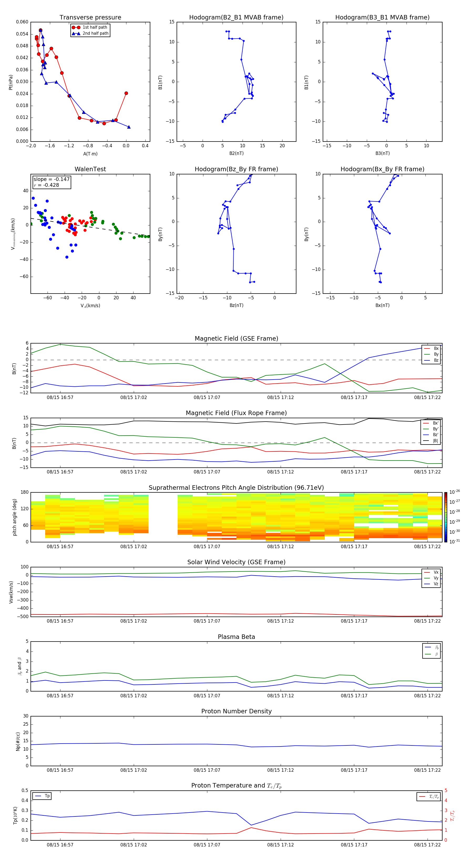Viewport: 473px width, 868px height.
Task: Click the 'Bz' legend entry in GSE magnetic field
Action: tap(431, 360)
